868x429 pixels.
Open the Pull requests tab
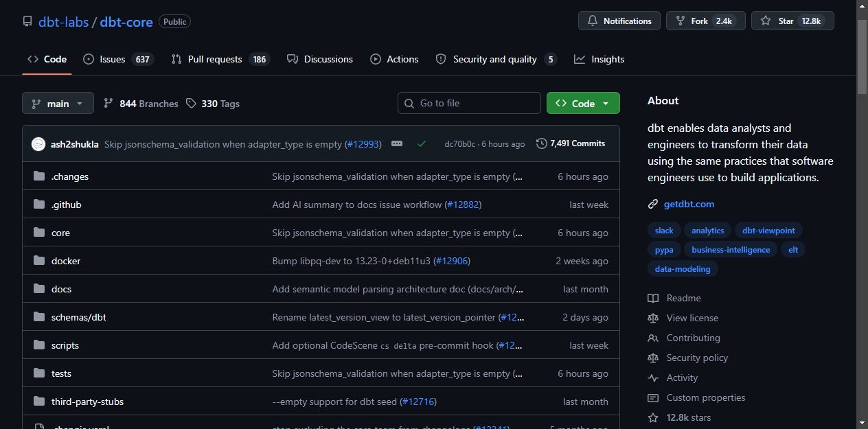click(x=220, y=59)
